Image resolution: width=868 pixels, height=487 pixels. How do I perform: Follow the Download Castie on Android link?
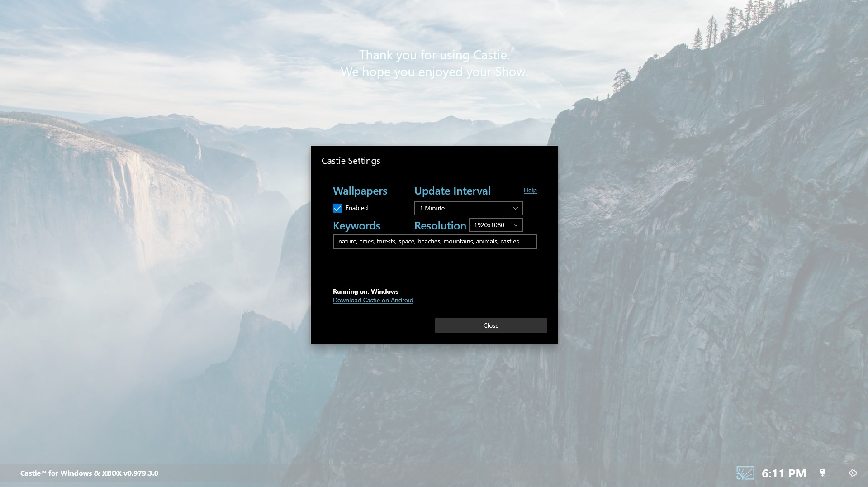coord(373,300)
